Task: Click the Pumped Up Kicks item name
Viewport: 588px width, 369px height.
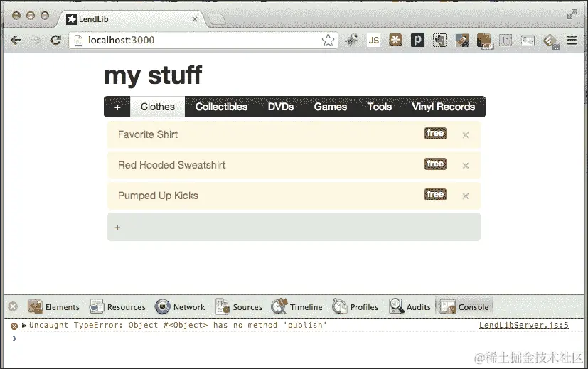Action: point(158,196)
